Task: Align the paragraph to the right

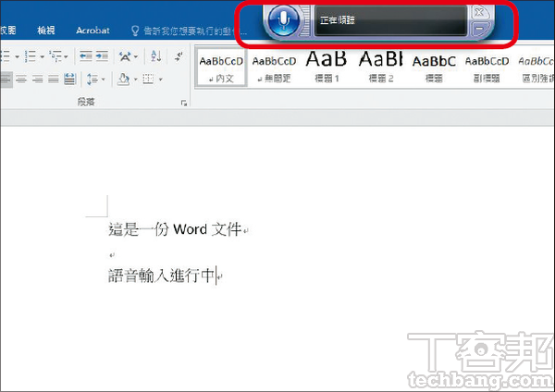Action: (x=37, y=79)
